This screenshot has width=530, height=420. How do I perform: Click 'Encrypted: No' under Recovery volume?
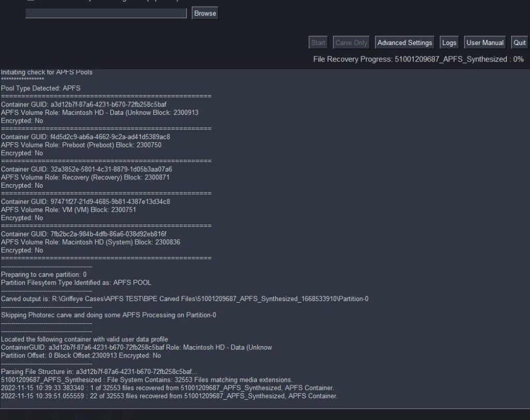pos(22,186)
